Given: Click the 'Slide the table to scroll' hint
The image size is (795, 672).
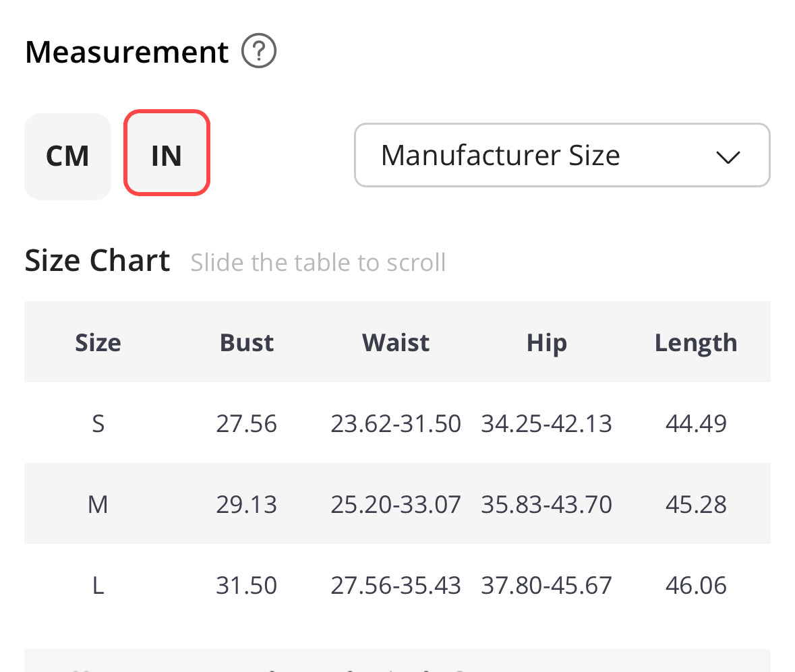Looking at the screenshot, I should point(318,262).
